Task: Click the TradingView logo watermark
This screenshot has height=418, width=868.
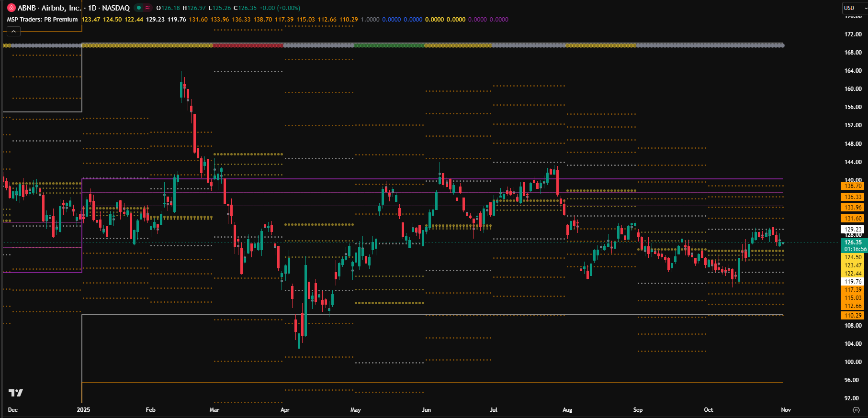Action: click(x=16, y=393)
